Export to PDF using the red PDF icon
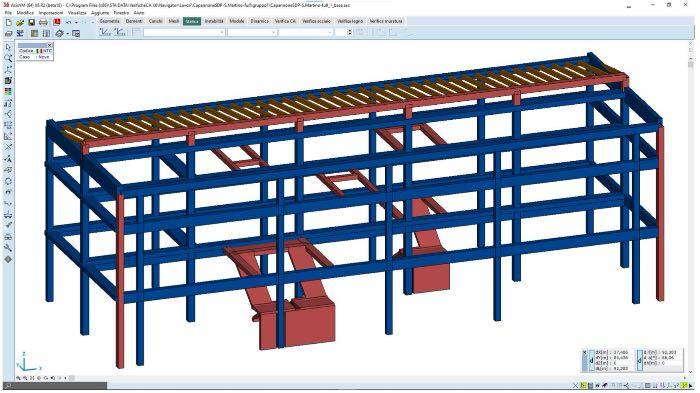The height and width of the screenshot is (393, 700). pos(57,22)
